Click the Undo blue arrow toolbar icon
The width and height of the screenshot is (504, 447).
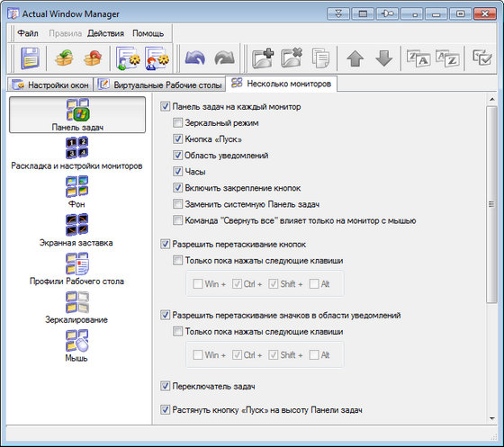pos(194,58)
